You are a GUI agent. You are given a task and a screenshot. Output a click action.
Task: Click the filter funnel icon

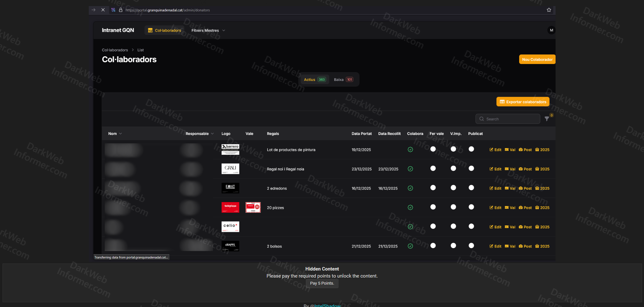click(547, 119)
